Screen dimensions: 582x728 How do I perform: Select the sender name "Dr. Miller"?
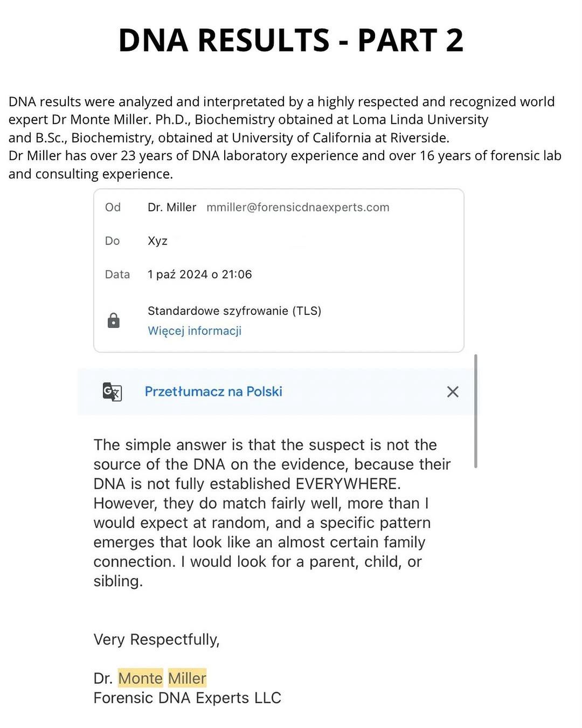coord(172,207)
